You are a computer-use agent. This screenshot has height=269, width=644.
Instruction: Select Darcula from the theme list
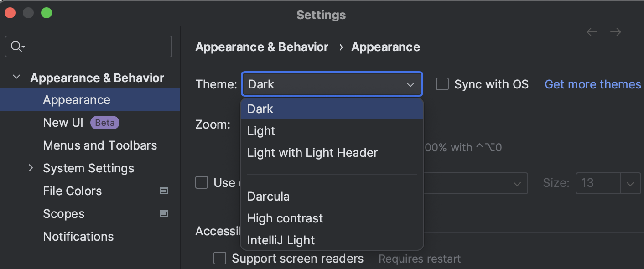(268, 196)
